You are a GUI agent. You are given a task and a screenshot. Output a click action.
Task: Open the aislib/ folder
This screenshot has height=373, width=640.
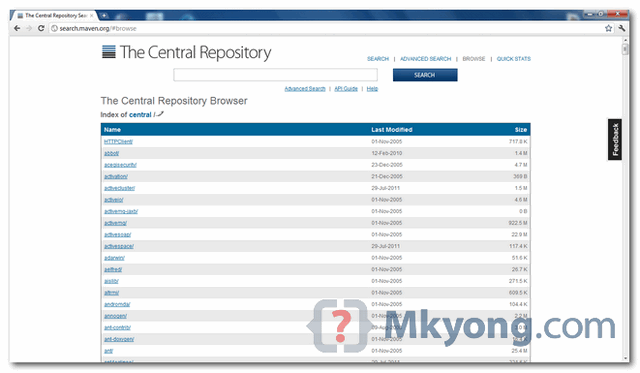pyautogui.click(x=111, y=281)
